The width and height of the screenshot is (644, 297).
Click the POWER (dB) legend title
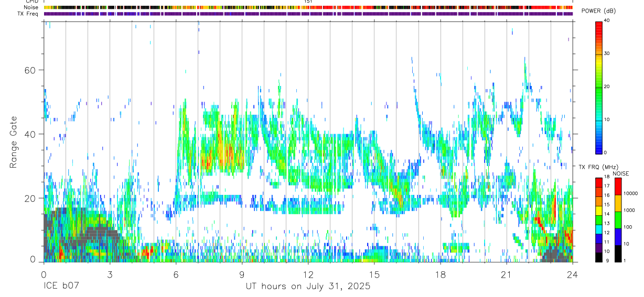click(598, 12)
